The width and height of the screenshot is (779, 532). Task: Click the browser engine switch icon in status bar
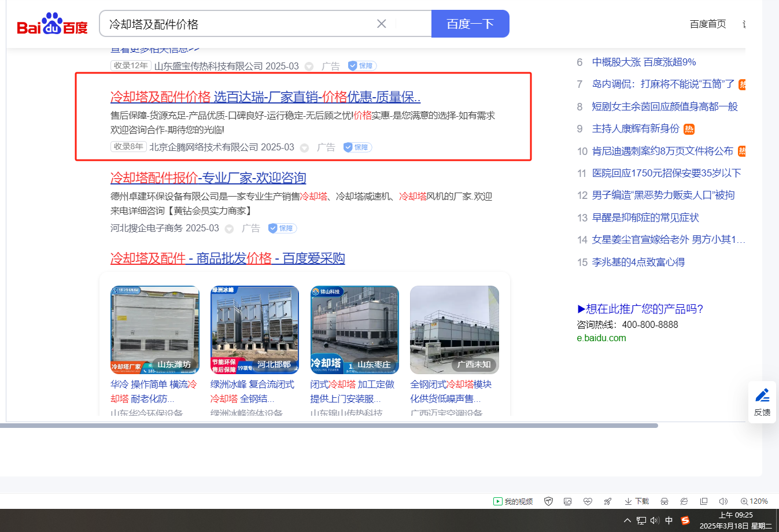click(x=684, y=501)
